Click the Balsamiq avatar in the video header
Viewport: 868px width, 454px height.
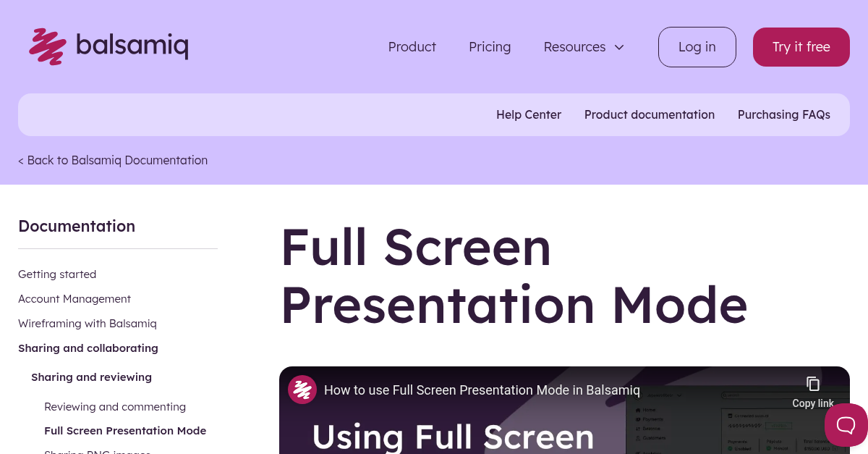[x=302, y=390]
